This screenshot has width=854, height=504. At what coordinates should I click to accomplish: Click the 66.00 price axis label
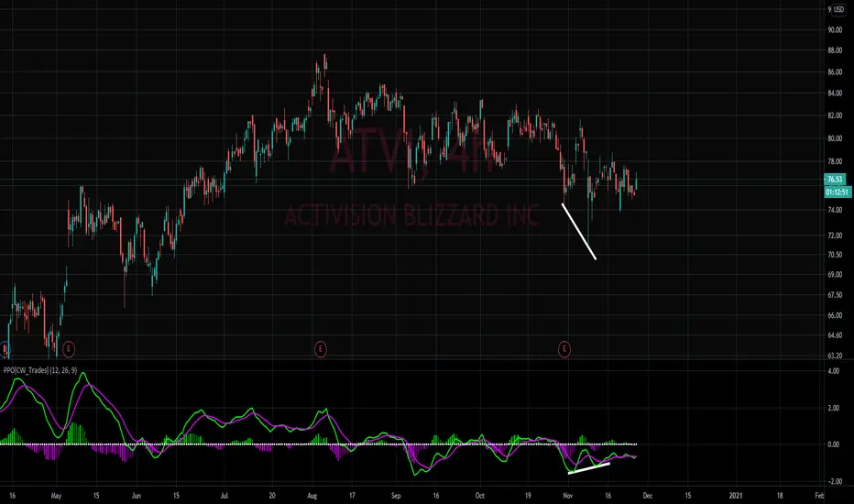click(x=835, y=315)
